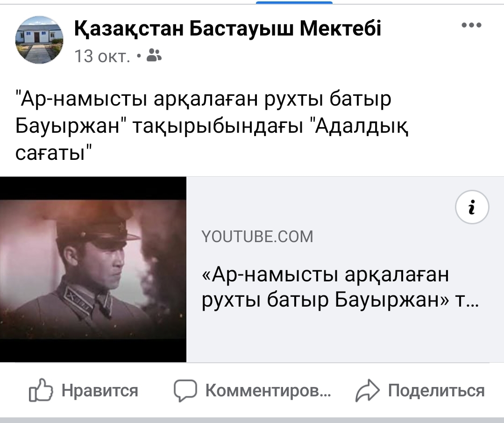
Task: Click the speech bubble comment icon
Action: (x=185, y=390)
